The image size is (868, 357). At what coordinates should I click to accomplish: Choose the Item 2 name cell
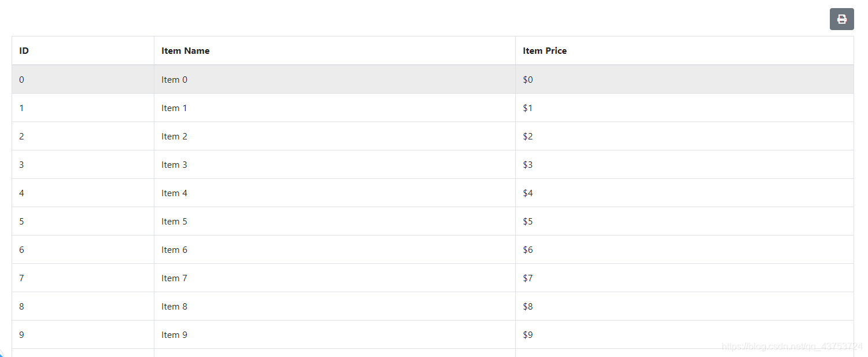(x=335, y=137)
